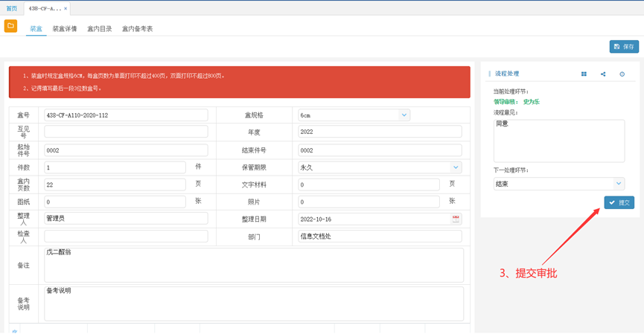
Task: Click the empty 检查人 input field
Action: pos(126,236)
